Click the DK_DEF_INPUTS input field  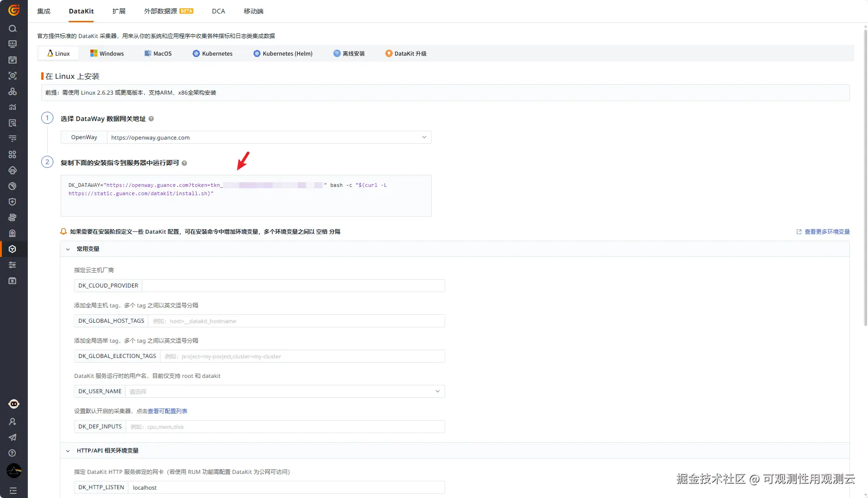click(x=285, y=427)
